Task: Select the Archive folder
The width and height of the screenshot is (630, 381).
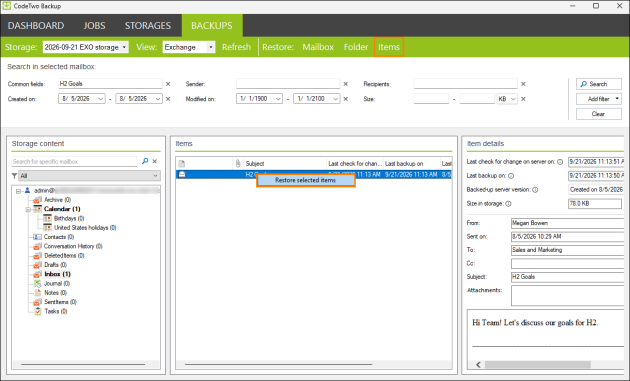Action: 57,200
